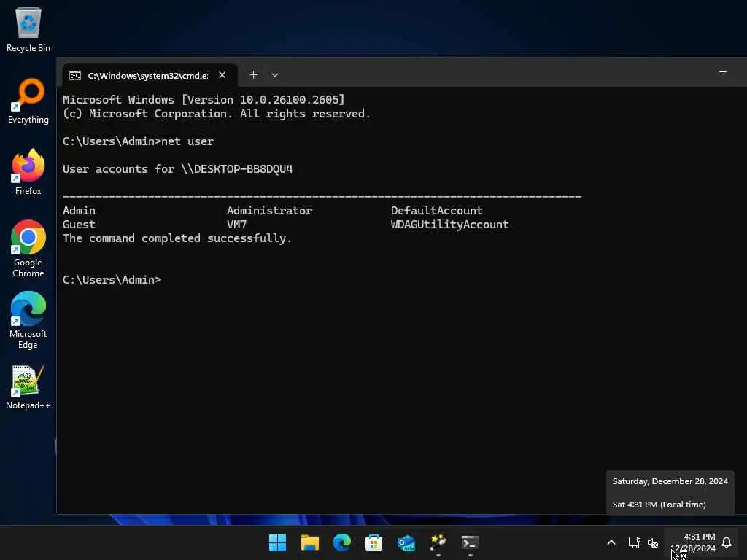The height and width of the screenshot is (560, 747).
Task: Click the cmd icon in the terminal tab
Action: pyautogui.click(x=75, y=76)
